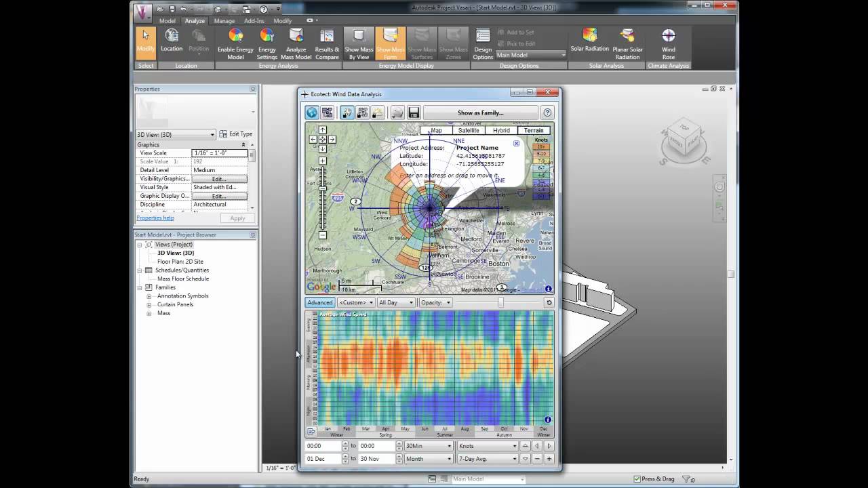Switch map to Satellite mode

click(x=469, y=130)
